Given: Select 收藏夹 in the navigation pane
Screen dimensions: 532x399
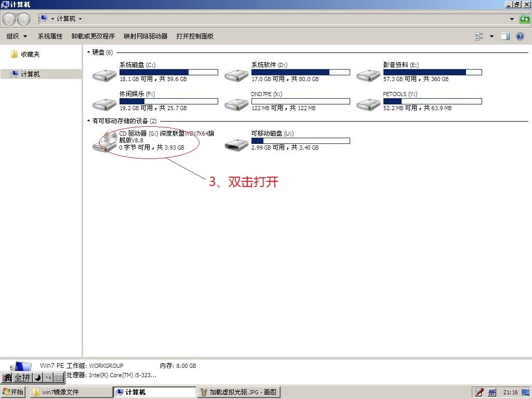Looking at the screenshot, I should pos(30,54).
